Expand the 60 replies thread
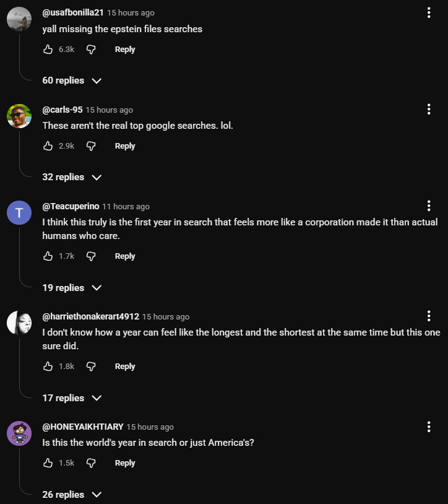 pyautogui.click(x=71, y=80)
